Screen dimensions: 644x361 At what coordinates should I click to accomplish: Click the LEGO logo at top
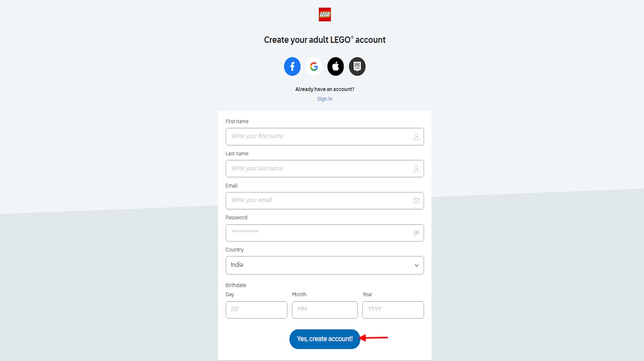pos(325,14)
